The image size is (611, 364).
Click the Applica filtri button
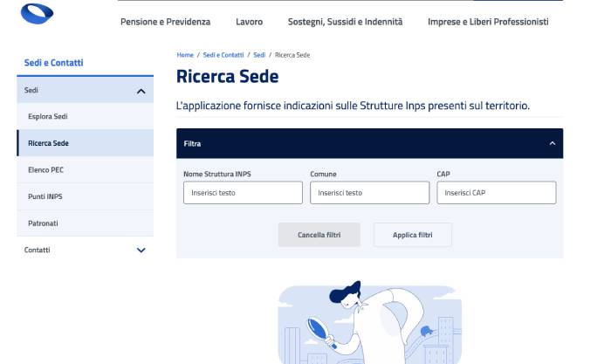point(413,235)
